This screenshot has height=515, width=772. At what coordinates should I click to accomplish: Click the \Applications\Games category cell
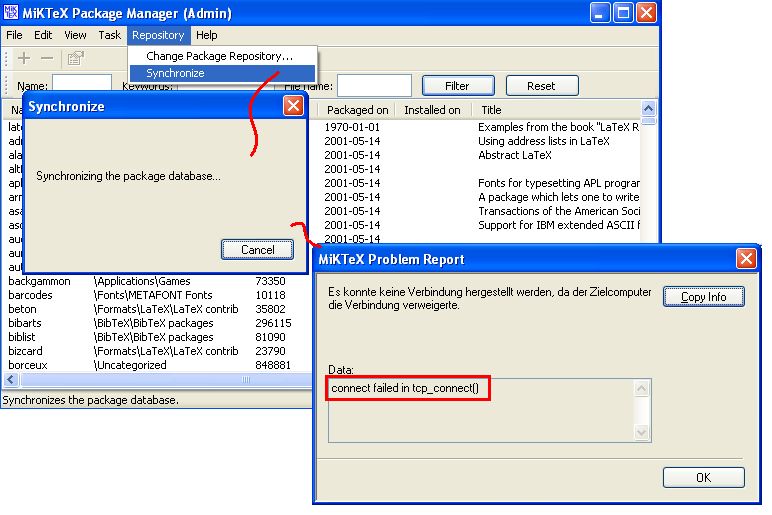142,281
